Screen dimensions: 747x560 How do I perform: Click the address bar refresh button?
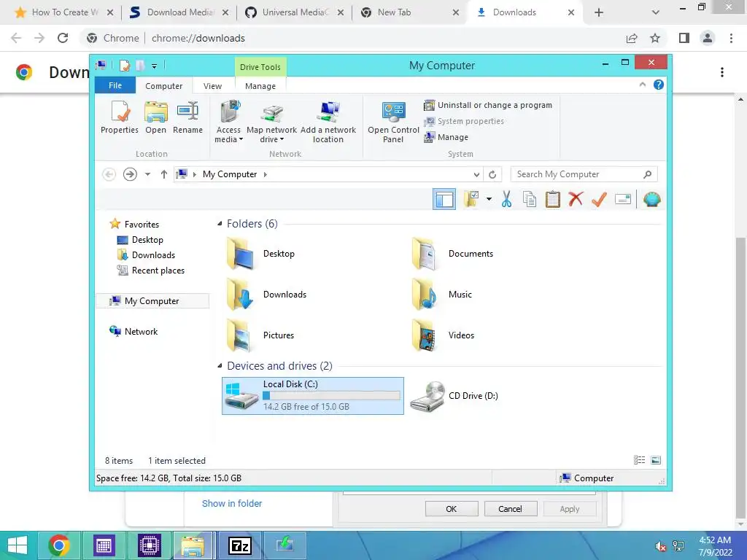click(492, 175)
